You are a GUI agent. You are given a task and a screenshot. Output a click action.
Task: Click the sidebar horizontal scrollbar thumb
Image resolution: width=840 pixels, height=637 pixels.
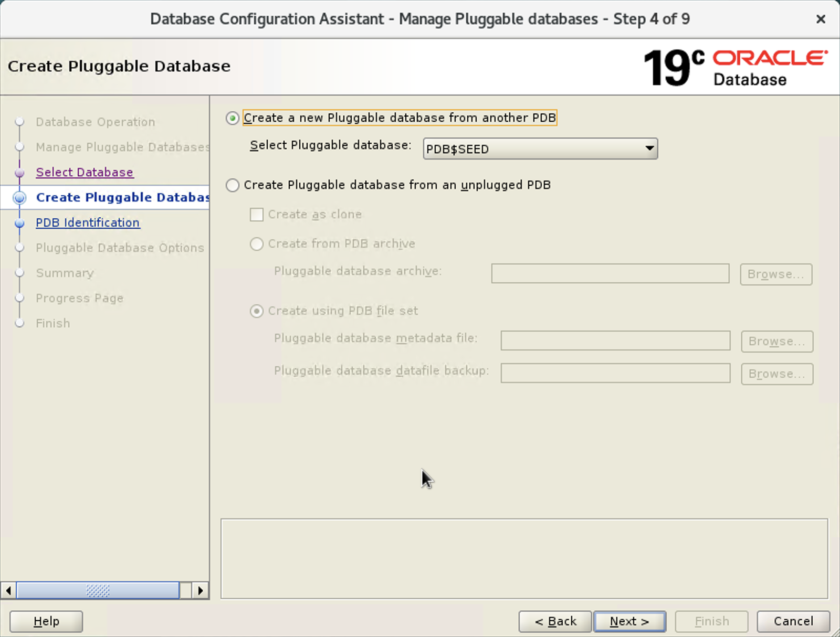98,591
